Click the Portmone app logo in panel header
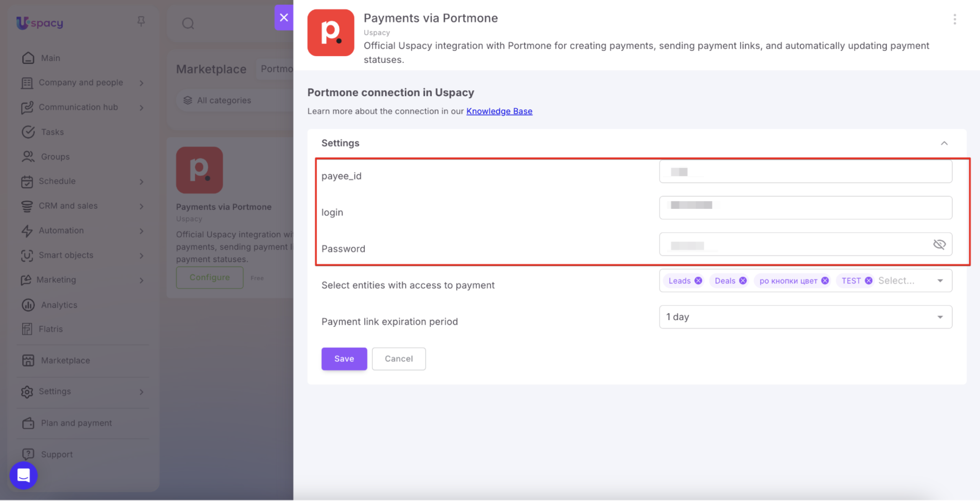Image resolution: width=980 pixels, height=501 pixels. (x=331, y=33)
